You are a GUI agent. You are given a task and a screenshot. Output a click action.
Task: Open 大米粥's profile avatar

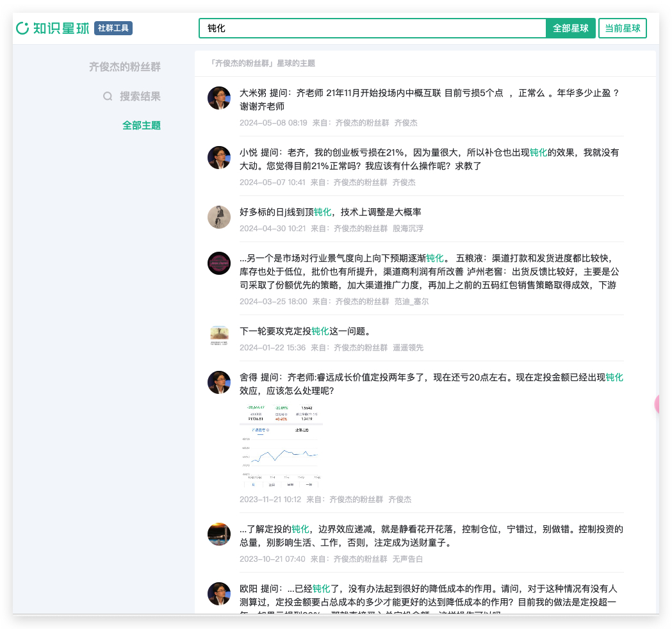click(219, 98)
